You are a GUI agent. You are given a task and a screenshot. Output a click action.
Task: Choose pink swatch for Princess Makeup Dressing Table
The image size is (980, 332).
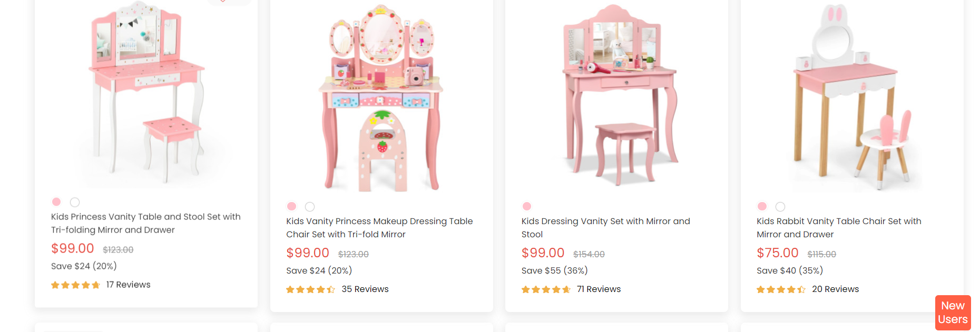(x=291, y=206)
